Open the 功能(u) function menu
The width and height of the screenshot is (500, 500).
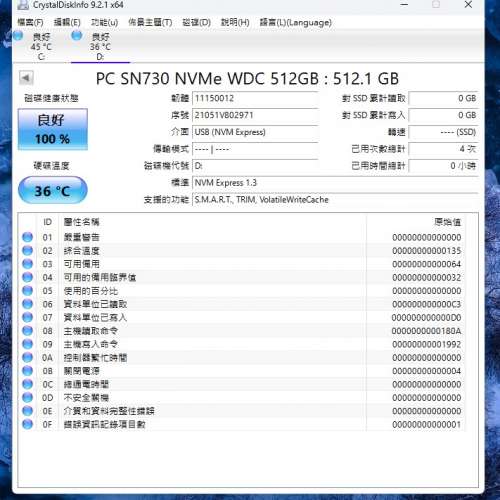click(x=104, y=23)
